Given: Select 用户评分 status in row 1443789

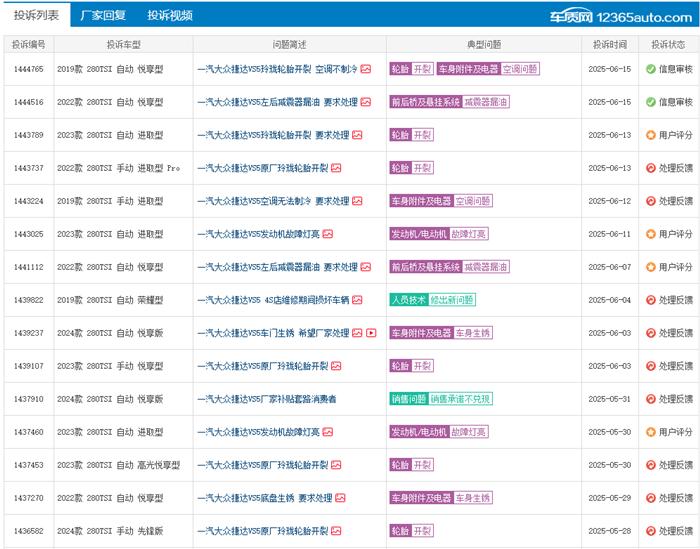Looking at the screenshot, I should 676,135.
